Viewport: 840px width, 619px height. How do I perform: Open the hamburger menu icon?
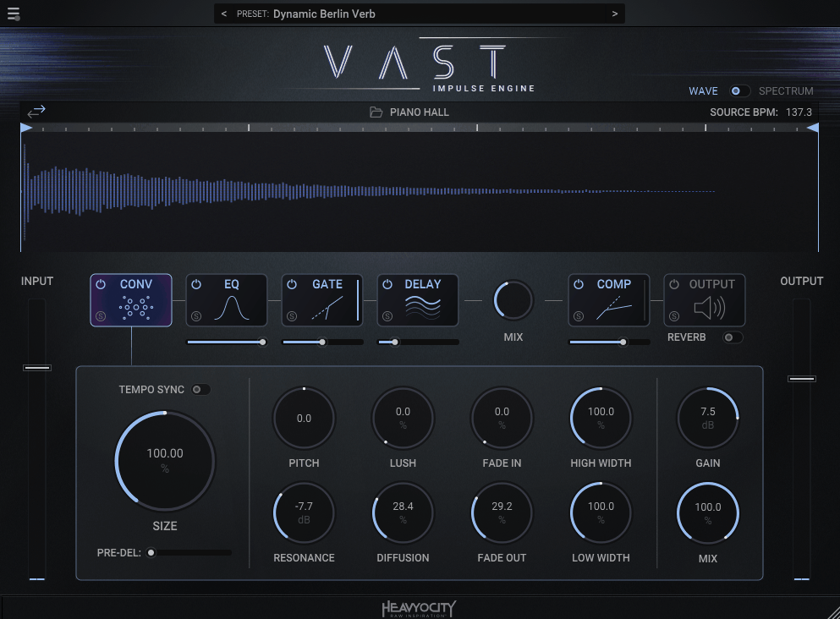14,14
